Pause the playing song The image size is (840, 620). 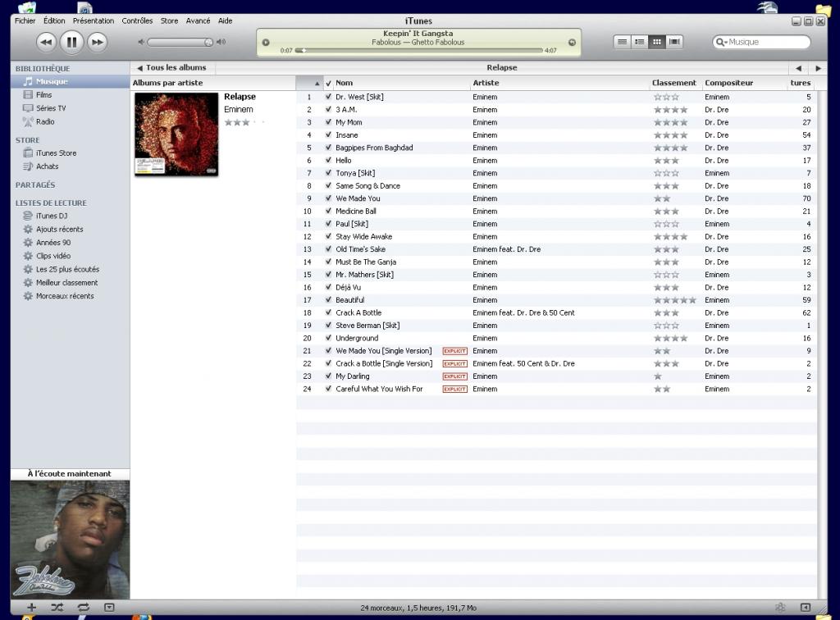point(71,42)
